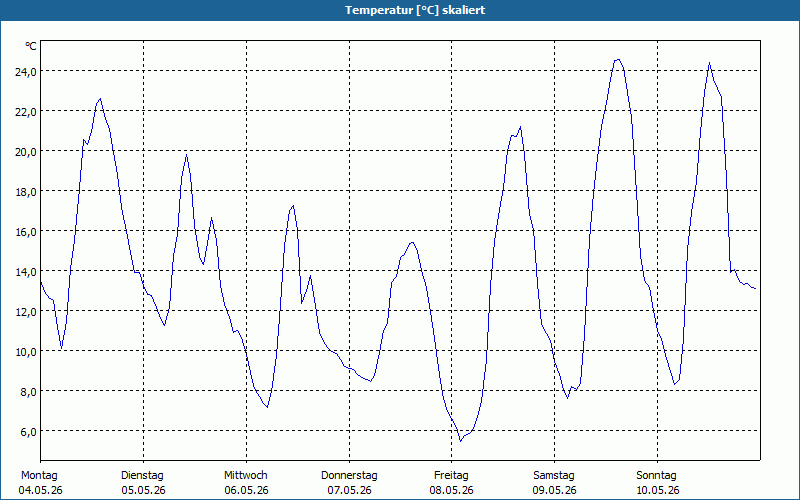Click the 22,0 axis value
800x500 pixels.
pos(26,111)
